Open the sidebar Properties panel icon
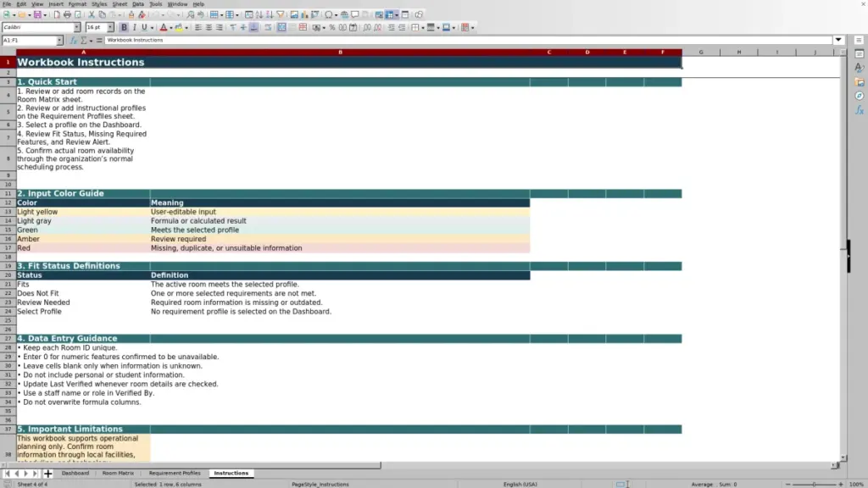868x488 pixels. [860, 53]
